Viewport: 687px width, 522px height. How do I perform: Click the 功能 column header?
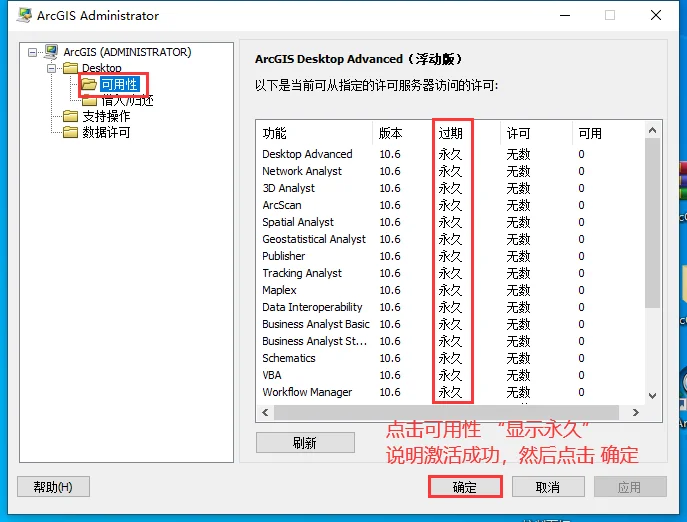point(314,133)
